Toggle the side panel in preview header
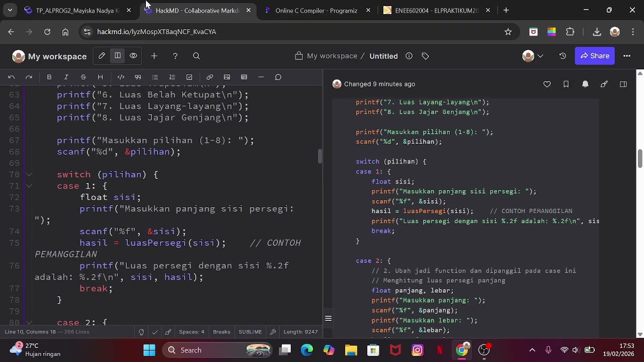The width and height of the screenshot is (644, 362). (623, 84)
